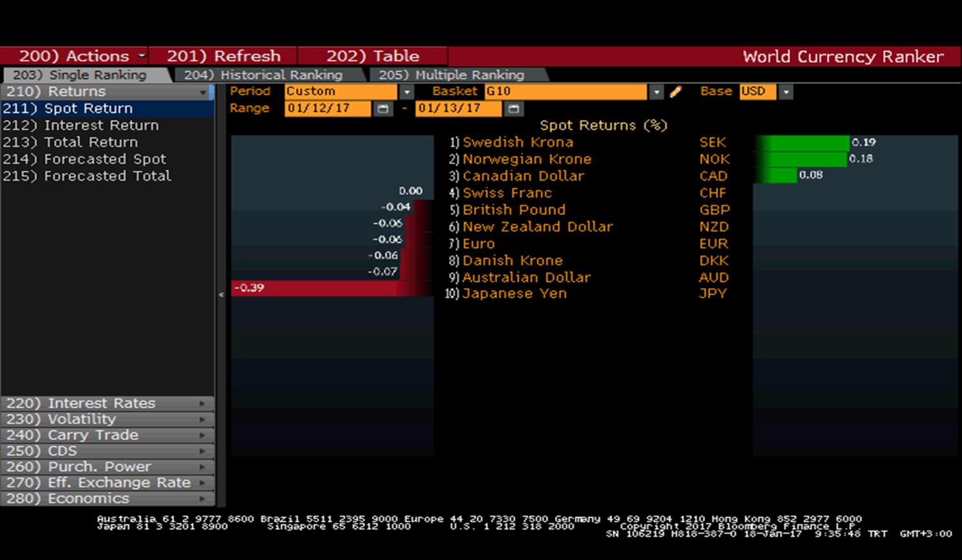Open the Period dropdown arrow

pyautogui.click(x=407, y=92)
